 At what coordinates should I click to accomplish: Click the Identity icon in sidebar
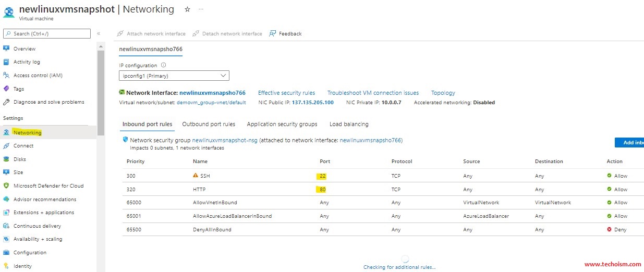point(6,266)
